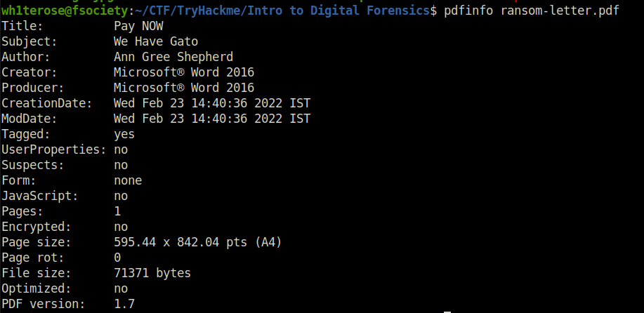Click Creator value 'Microsoft® Word 2016'
644x313 pixels.
(184, 72)
